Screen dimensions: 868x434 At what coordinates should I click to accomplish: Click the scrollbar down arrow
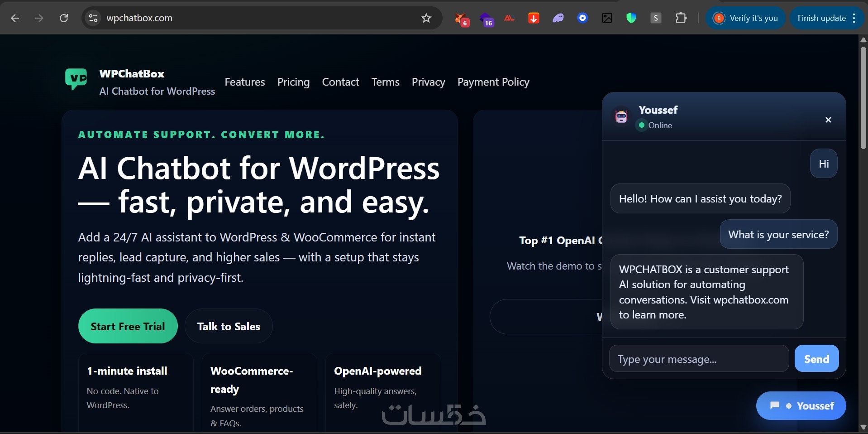coord(863,427)
